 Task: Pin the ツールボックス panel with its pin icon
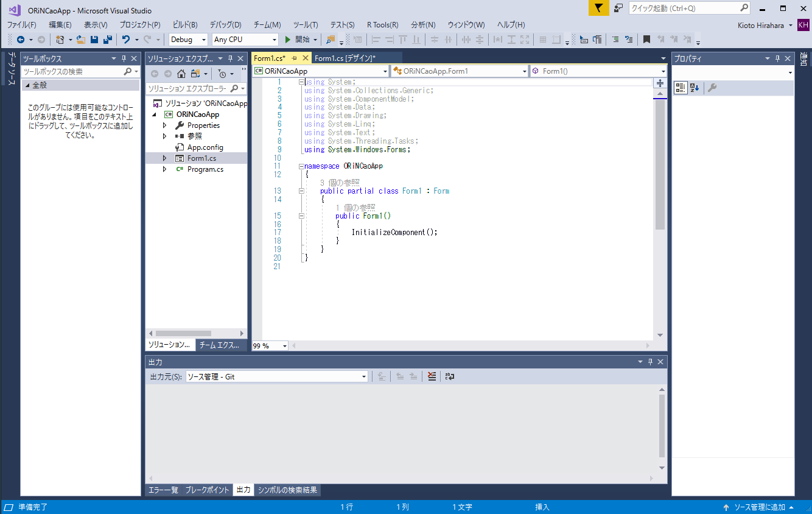[x=124, y=58]
